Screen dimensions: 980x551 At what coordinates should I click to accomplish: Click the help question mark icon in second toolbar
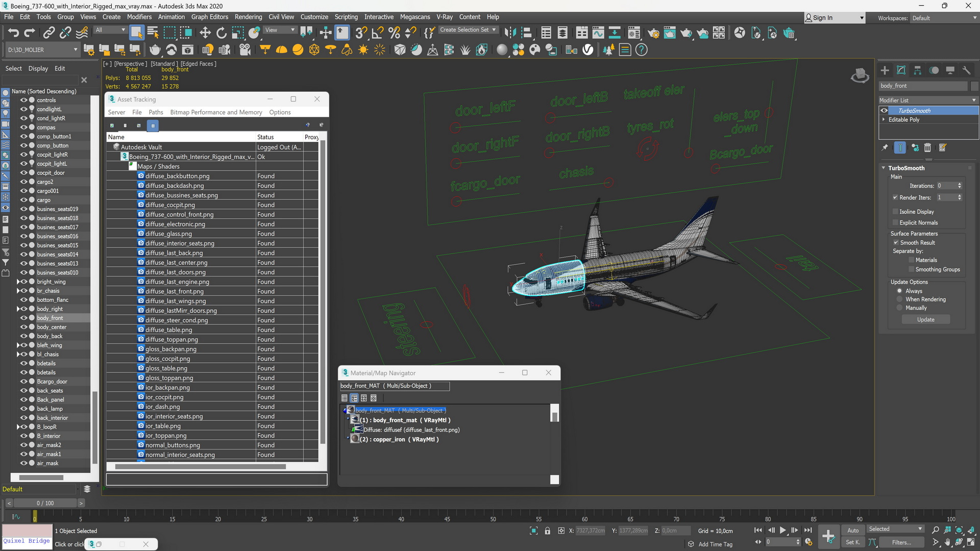641,49
